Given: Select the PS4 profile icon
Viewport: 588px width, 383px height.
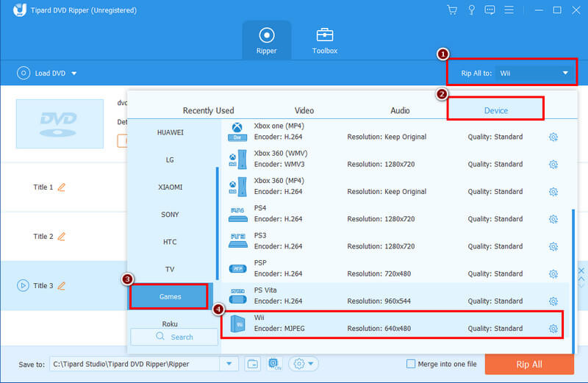Looking at the screenshot, I should 237,214.
